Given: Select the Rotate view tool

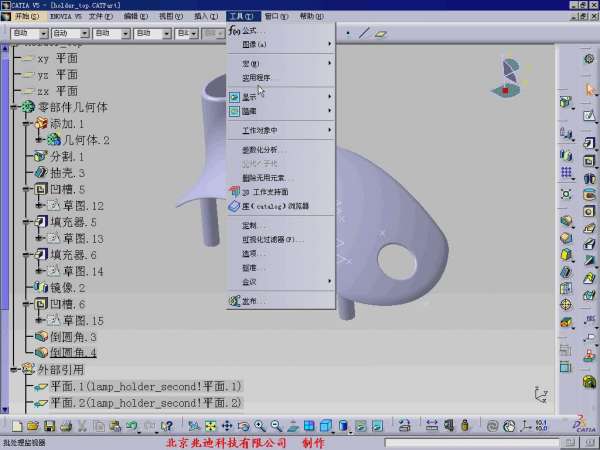Looking at the screenshot, I should [x=243, y=426].
